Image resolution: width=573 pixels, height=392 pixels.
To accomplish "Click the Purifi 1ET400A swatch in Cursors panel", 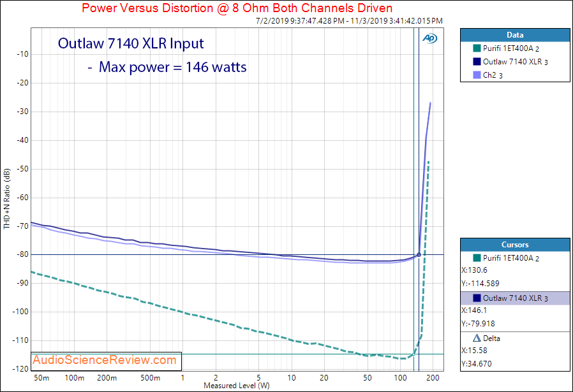I will pyautogui.click(x=477, y=258).
